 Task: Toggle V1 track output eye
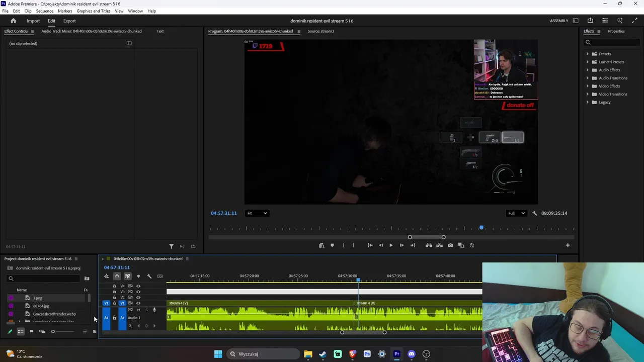click(x=138, y=303)
